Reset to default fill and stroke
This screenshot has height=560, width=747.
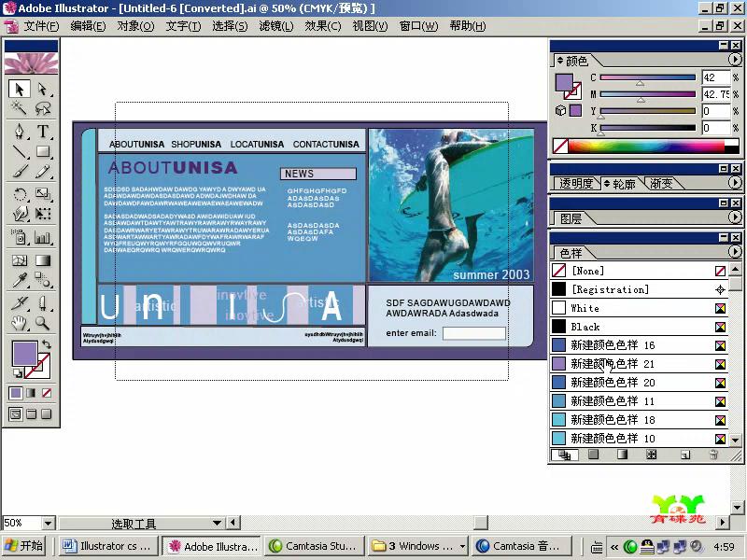(17, 372)
